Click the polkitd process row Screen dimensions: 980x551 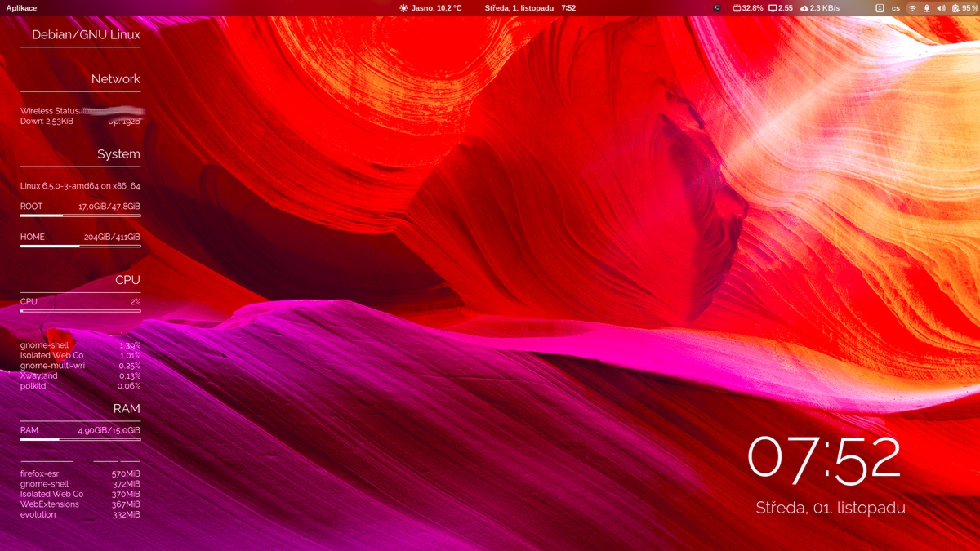point(80,386)
